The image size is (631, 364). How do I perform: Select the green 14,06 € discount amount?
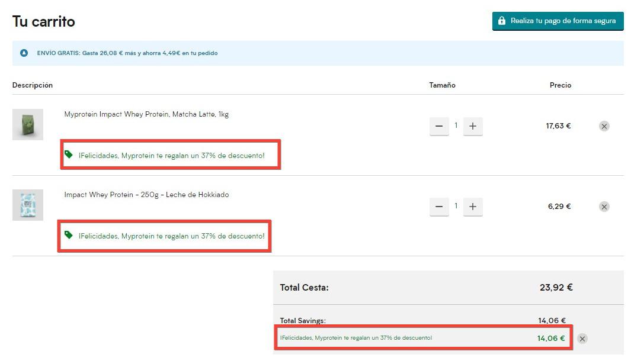pyautogui.click(x=551, y=339)
